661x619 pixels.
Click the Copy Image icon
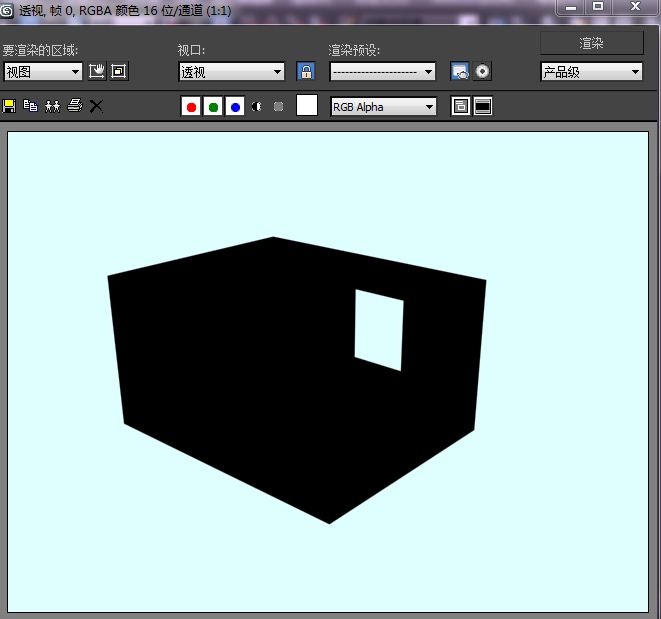[30, 106]
